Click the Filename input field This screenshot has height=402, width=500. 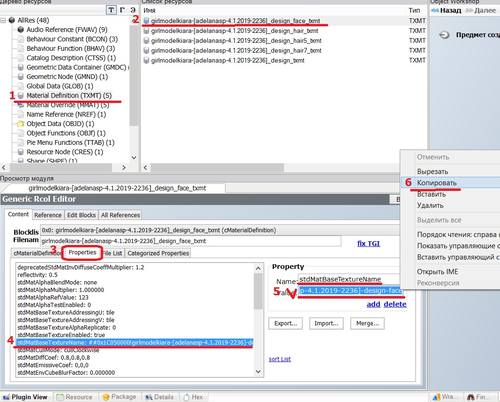pos(190,241)
